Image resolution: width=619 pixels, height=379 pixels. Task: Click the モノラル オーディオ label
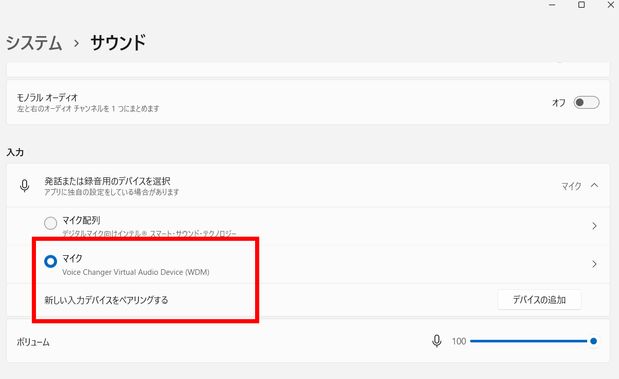tap(47, 98)
